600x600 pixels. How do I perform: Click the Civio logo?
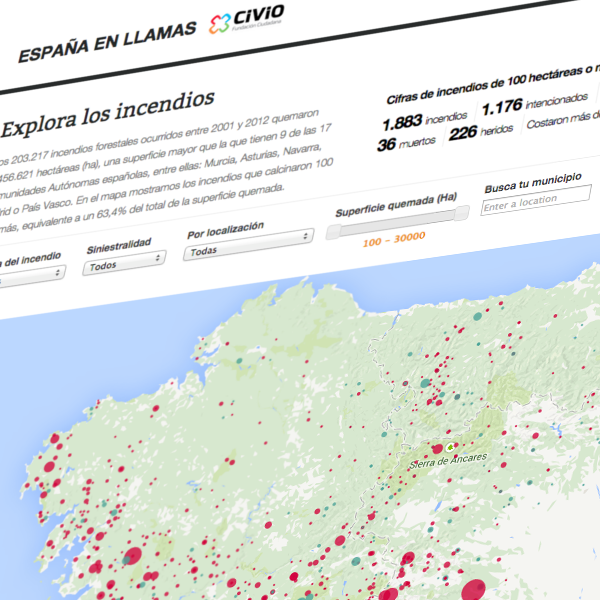[247, 18]
